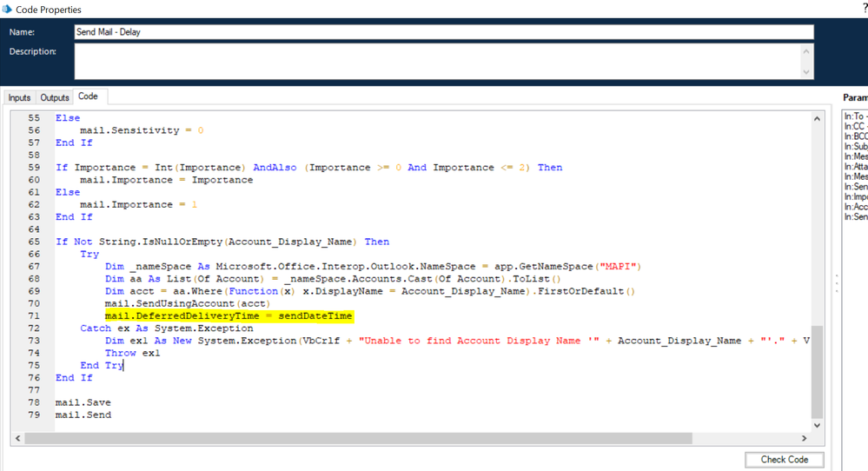Click 'Dim acct = aa.Where' line 69
Image resolution: width=868 pixels, height=471 pixels.
[370, 291]
